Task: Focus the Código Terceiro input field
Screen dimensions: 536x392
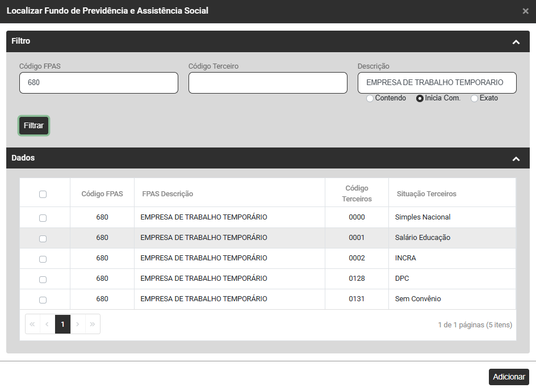Action: pos(267,83)
